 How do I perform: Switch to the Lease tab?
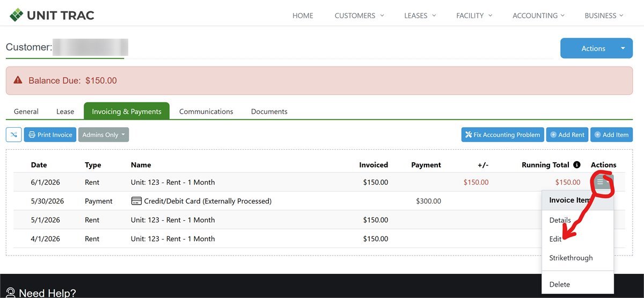click(65, 112)
